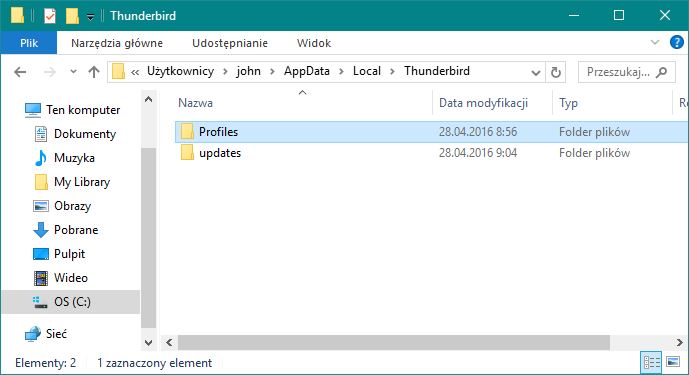Click the Ten komputer monitor icon

(33, 110)
